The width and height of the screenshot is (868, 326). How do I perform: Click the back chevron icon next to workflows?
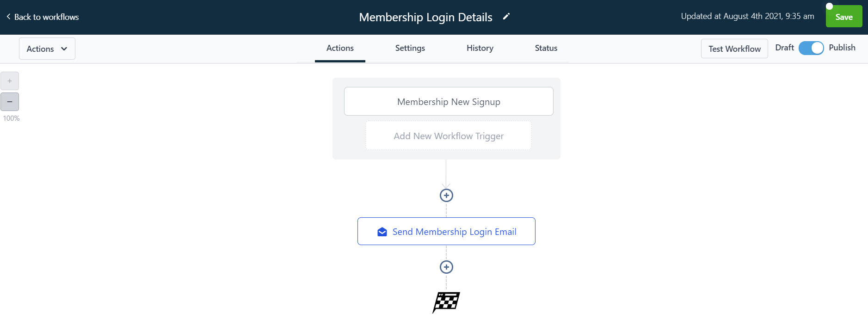click(x=8, y=16)
